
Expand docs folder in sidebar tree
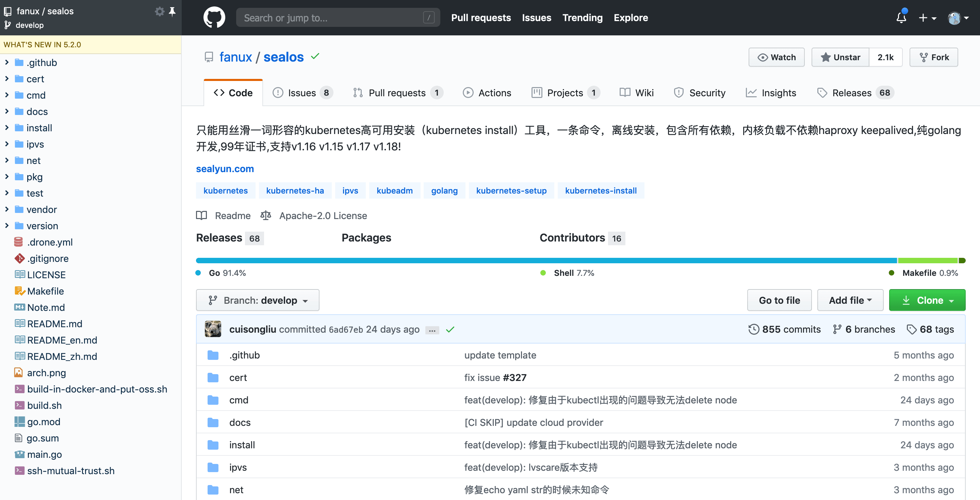pyautogui.click(x=6, y=112)
